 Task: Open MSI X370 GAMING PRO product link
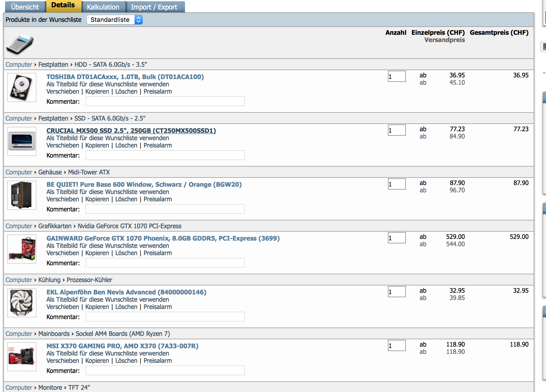coord(122,346)
